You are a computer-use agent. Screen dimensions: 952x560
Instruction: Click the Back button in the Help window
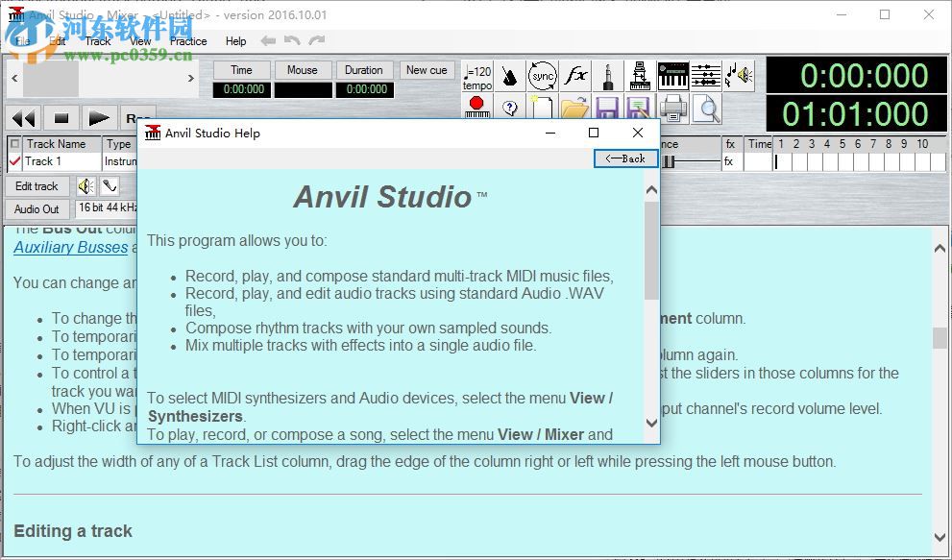(625, 158)
